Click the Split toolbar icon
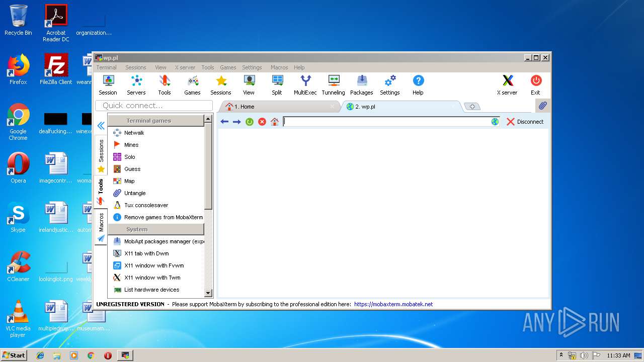Viewport: 644px width, 362px height. coord(277,85)
